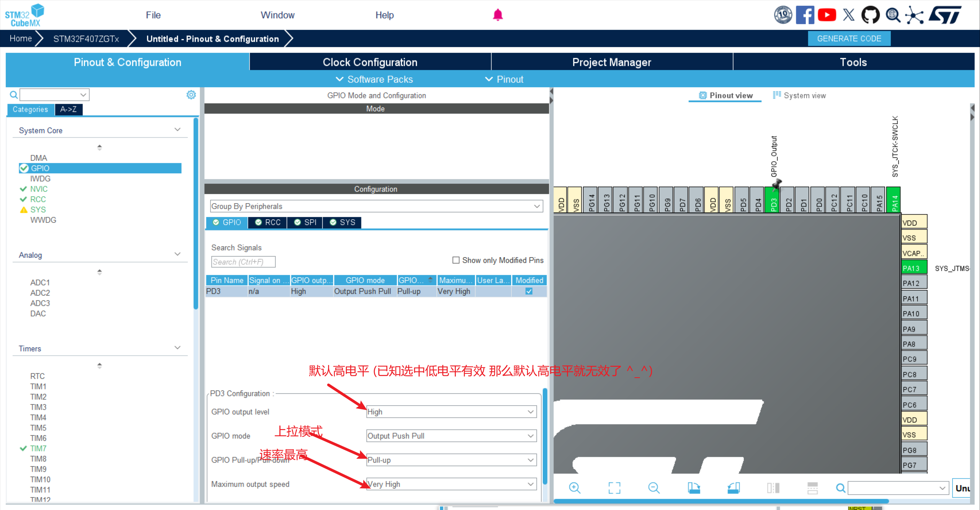Open Maximum output speed dropdown
Image resolution: width=980 pixels, height=510 pixels.
tap(451, 484)
